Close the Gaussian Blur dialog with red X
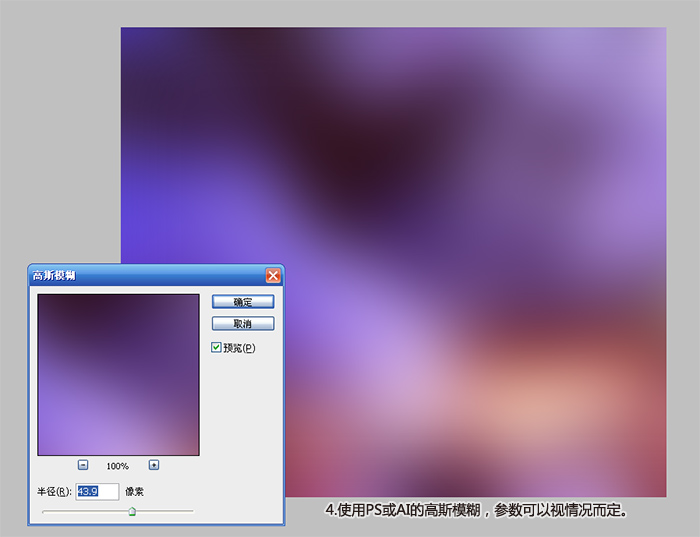The width and height of the screenshot is (700, 537). click(x=272, y=275)
